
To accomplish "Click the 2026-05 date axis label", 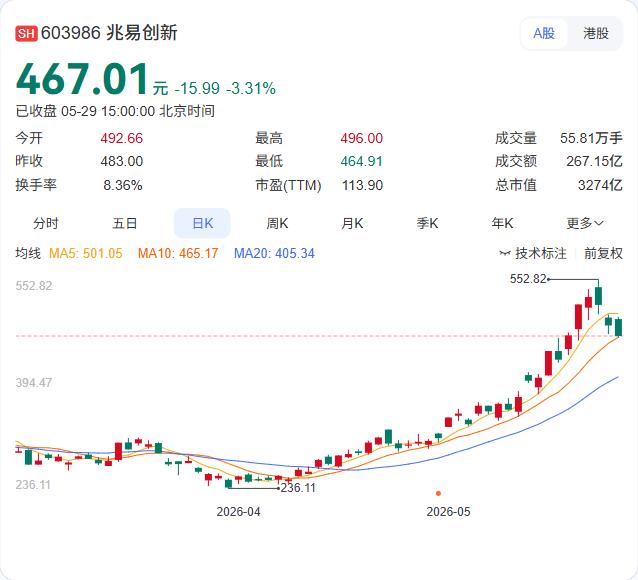I will pyautogui.click(x=448, y=512).
